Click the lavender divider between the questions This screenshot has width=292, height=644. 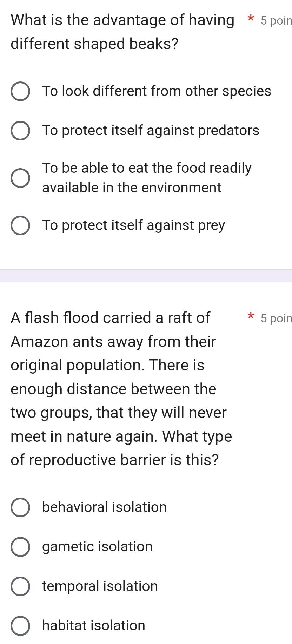click(x=146, y=276)
